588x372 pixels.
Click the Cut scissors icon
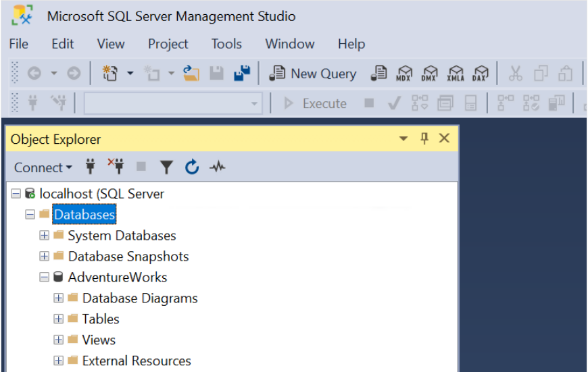(x=516, y=73)
